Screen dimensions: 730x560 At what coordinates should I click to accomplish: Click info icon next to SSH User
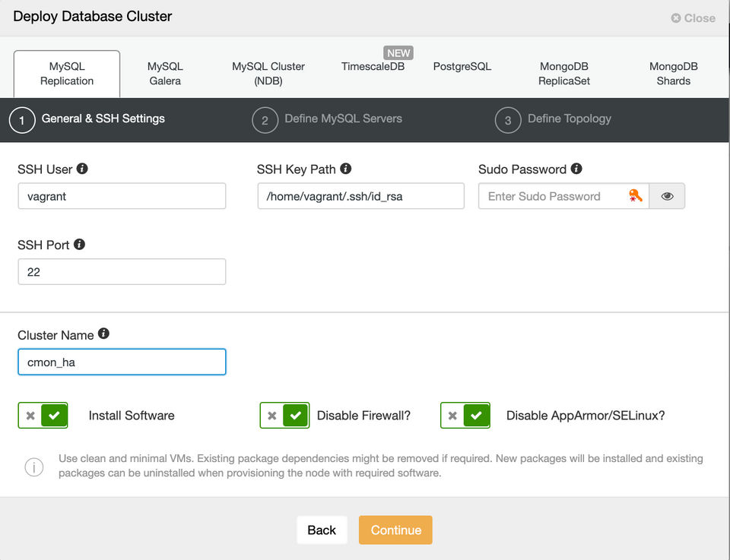tap(82, 169)
